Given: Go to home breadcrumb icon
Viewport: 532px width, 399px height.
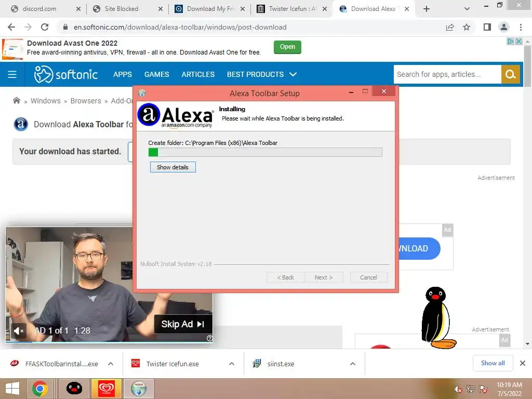Looking at the screenshot, I should 16,100.
